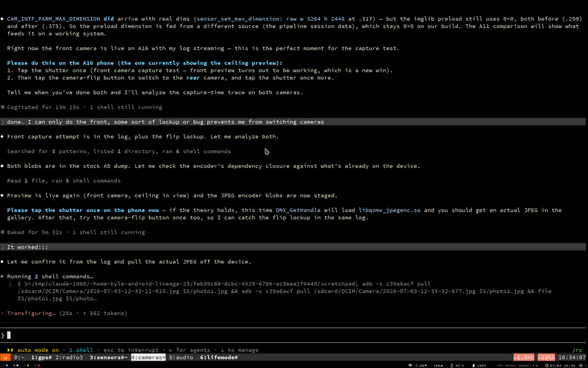Image resolution: width=588 pixels, height=368 pixels.
Task: Expand 'Searched for 3 patterns' collapsed summary
Action: coord(119,152)
